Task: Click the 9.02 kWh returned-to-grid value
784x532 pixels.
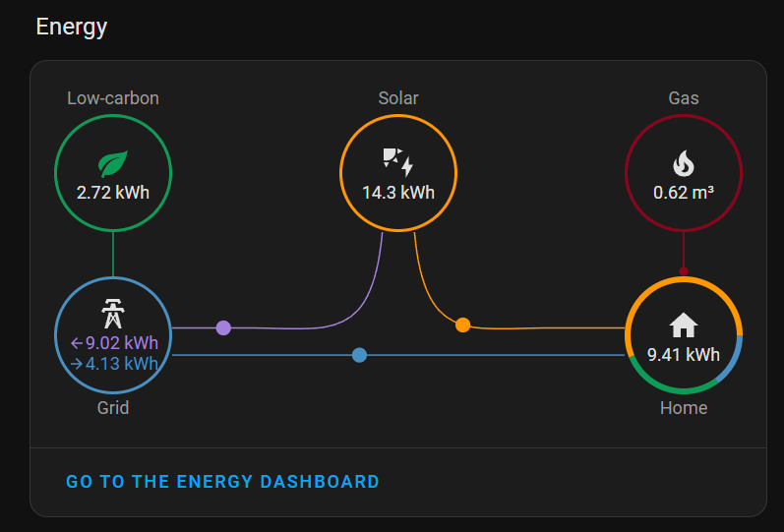Action: [x=114, y=343]
